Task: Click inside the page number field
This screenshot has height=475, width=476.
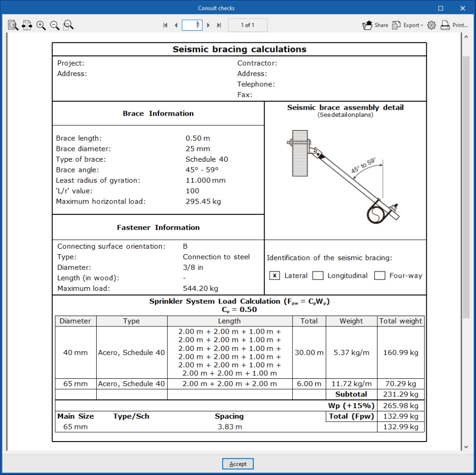Action: pyautogui.click(x=192, y=25)
